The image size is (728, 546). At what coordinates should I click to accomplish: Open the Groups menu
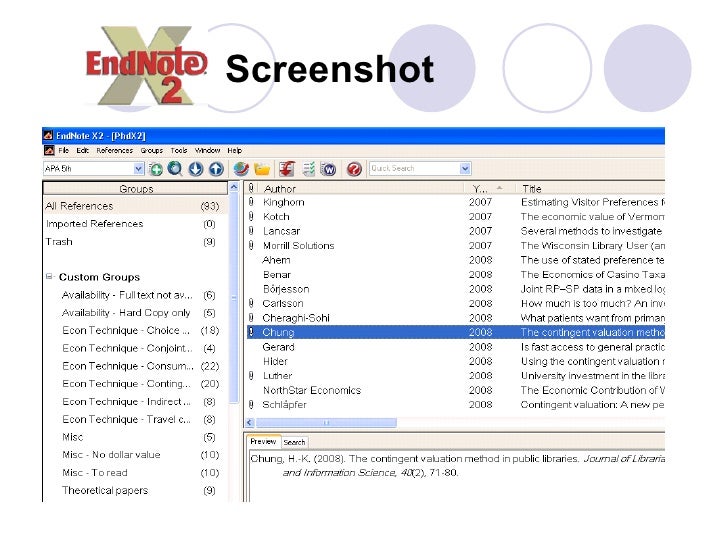coord(152,150)
